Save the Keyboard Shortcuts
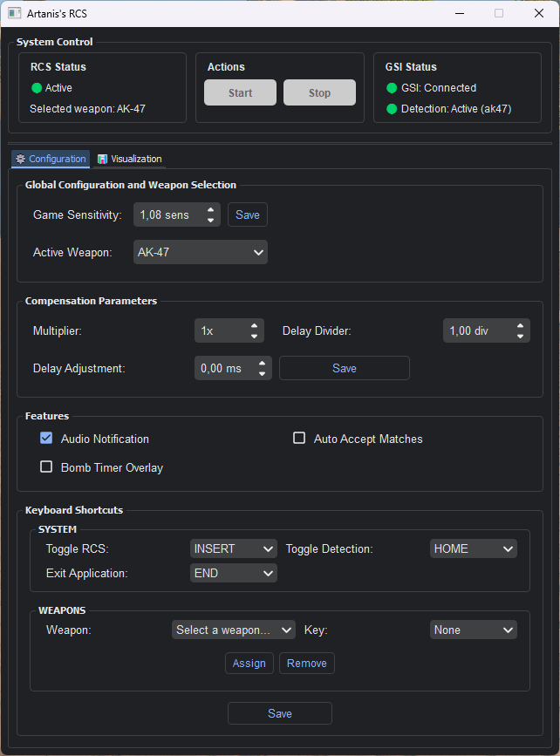 280,713
